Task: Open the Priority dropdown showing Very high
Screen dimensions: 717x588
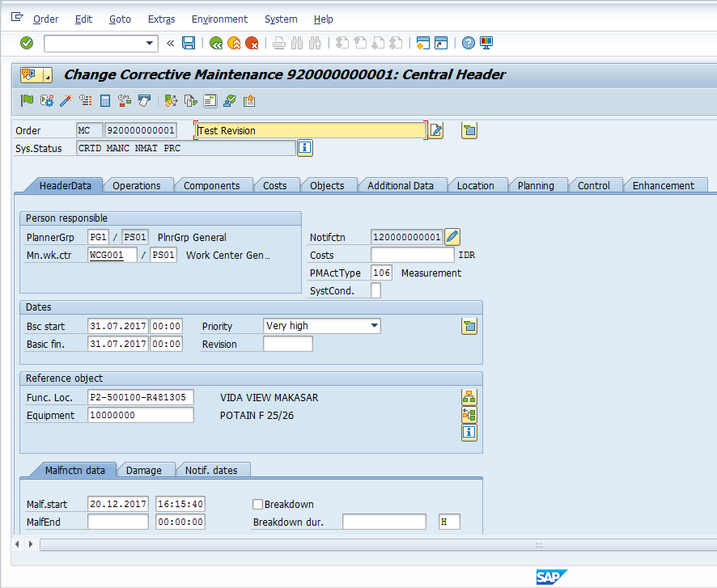Action: [374, 325]
